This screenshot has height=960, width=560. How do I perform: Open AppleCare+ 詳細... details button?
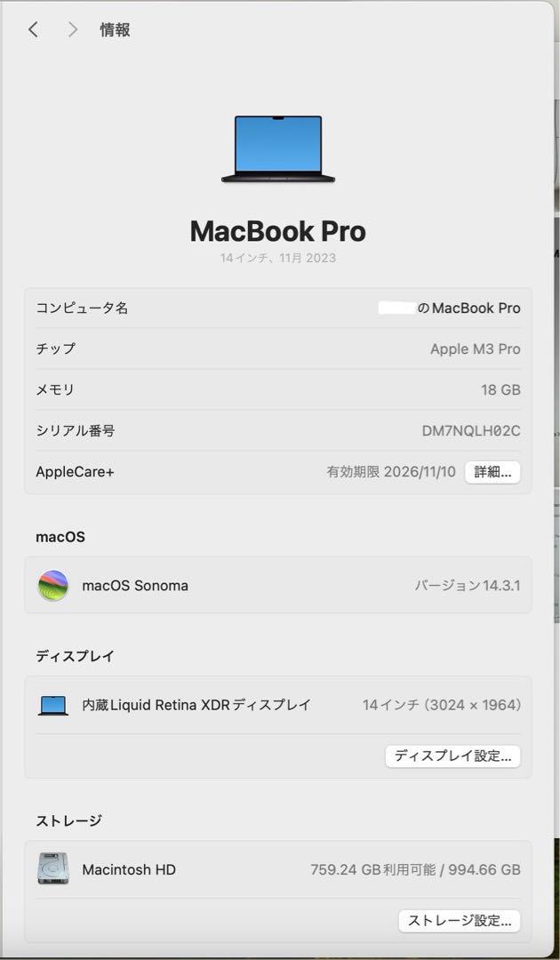pos(492,472)
